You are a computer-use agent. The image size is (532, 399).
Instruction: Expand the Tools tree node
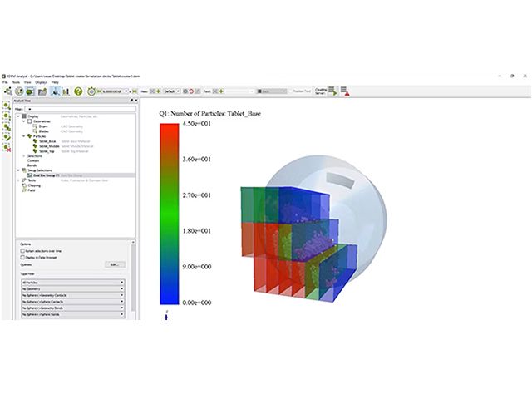pos(18,180)
